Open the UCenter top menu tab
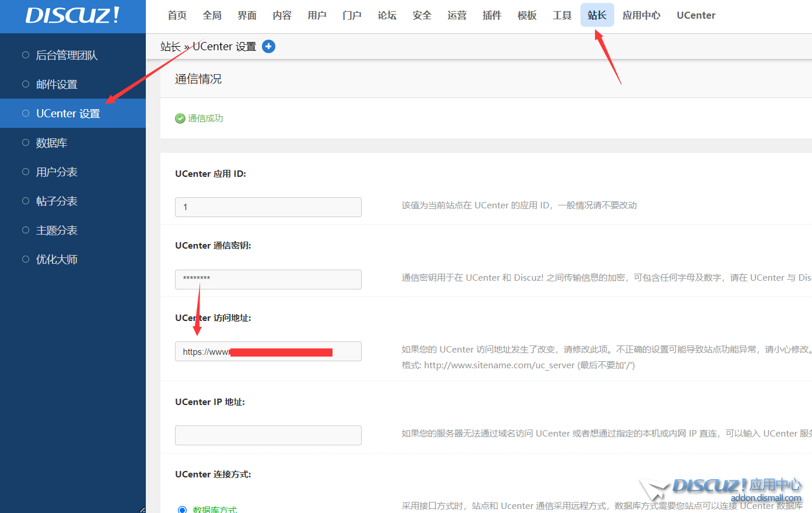This screenshot has width=812, height=513. click(x=696, y=15)
